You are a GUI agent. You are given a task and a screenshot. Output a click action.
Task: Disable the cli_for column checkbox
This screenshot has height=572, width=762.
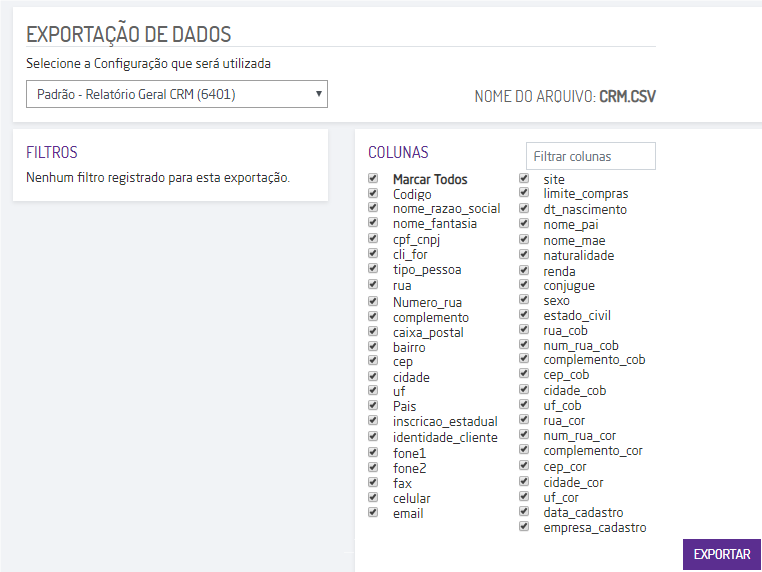tap(373, 253)
